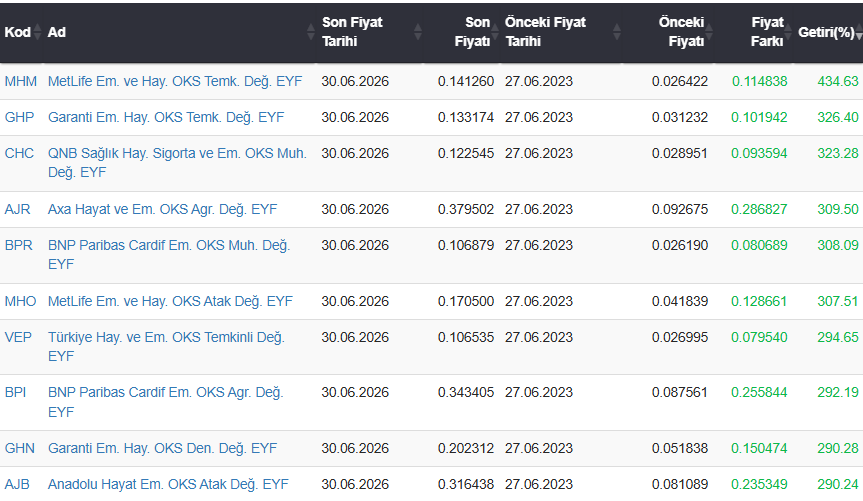Open Garanti Em. Hay. OKS Den. fund
The height and width of the screenshot is (501, 863).
[162, 448]
